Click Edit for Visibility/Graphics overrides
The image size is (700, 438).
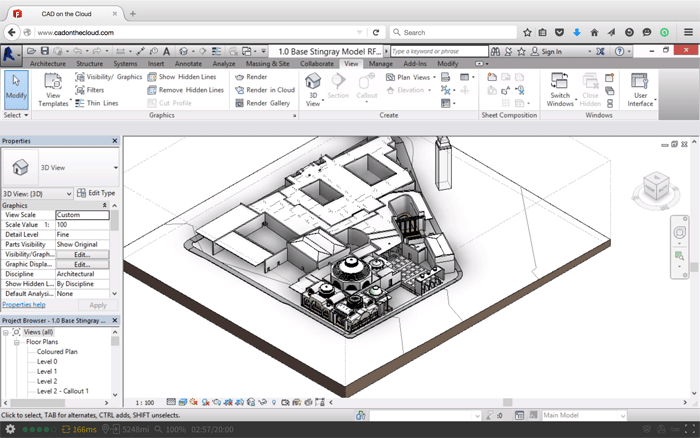click(82, 254)
